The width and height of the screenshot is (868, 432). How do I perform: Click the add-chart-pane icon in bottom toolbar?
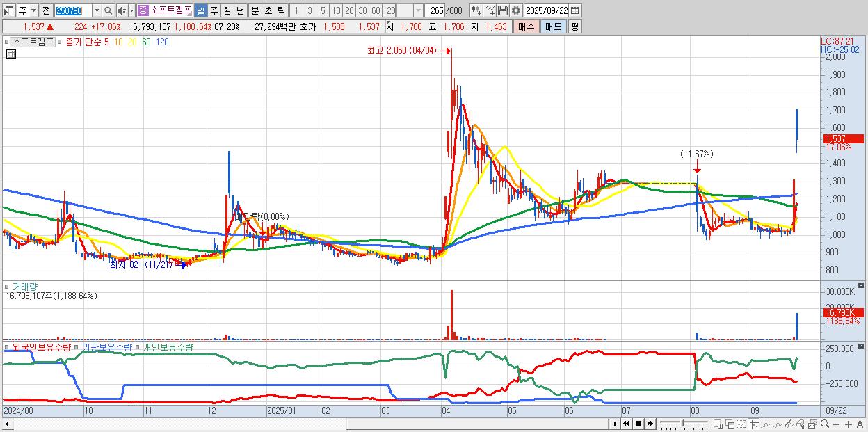coord(718,424)
